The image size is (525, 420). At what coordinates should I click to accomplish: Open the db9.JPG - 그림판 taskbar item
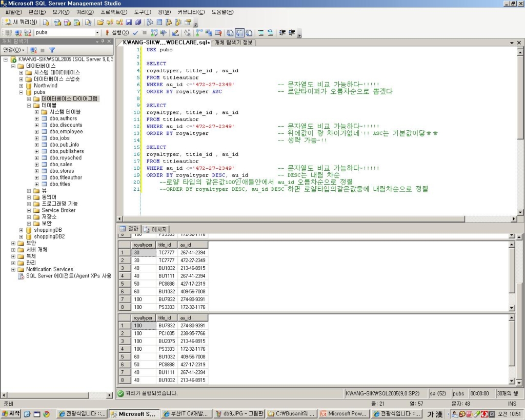tap(239, 414)
